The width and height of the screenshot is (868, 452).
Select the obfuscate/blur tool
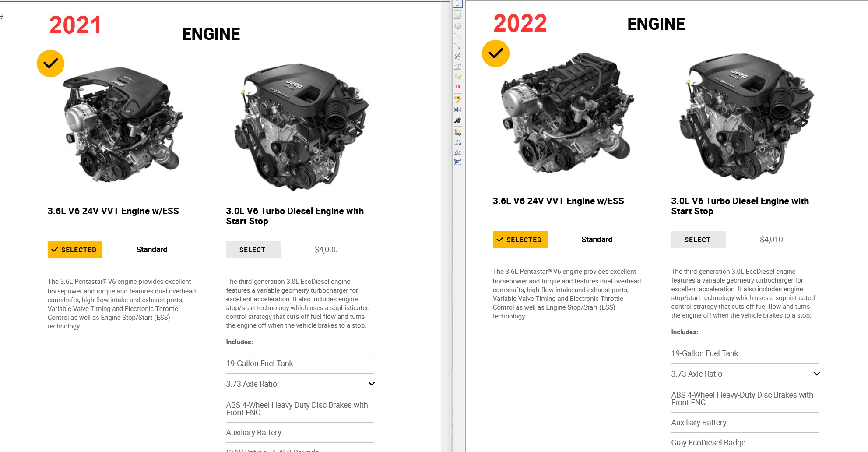(x=458, y=109)
